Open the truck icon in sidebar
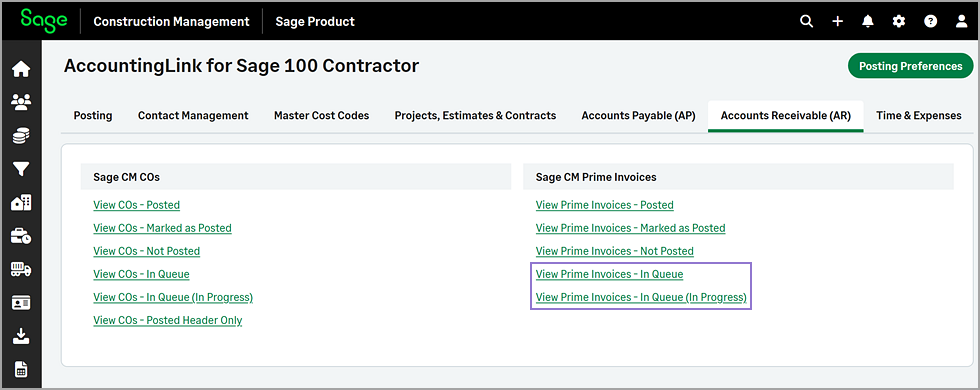Image resolution: width=980 pixels, height=390 pixels. coord(21,269)
